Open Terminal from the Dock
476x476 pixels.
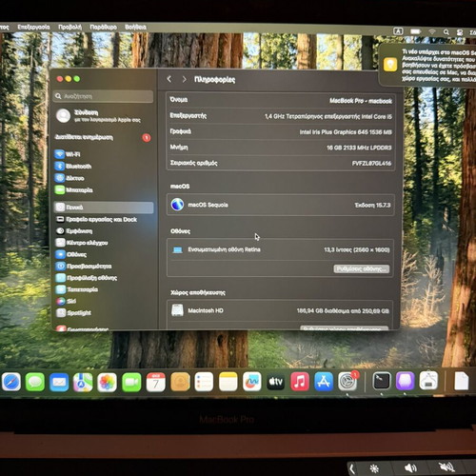click(381, 381)
